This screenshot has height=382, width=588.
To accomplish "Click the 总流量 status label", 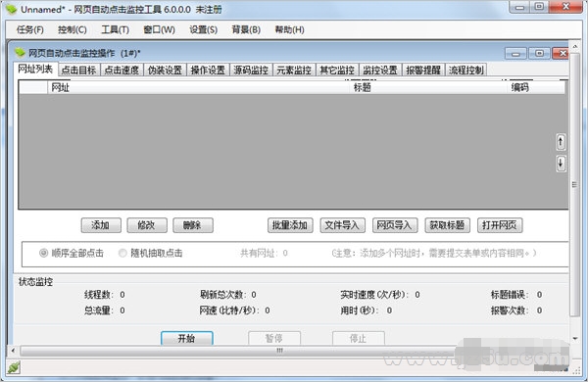I will pyautogui.click(x=99, y=310).
